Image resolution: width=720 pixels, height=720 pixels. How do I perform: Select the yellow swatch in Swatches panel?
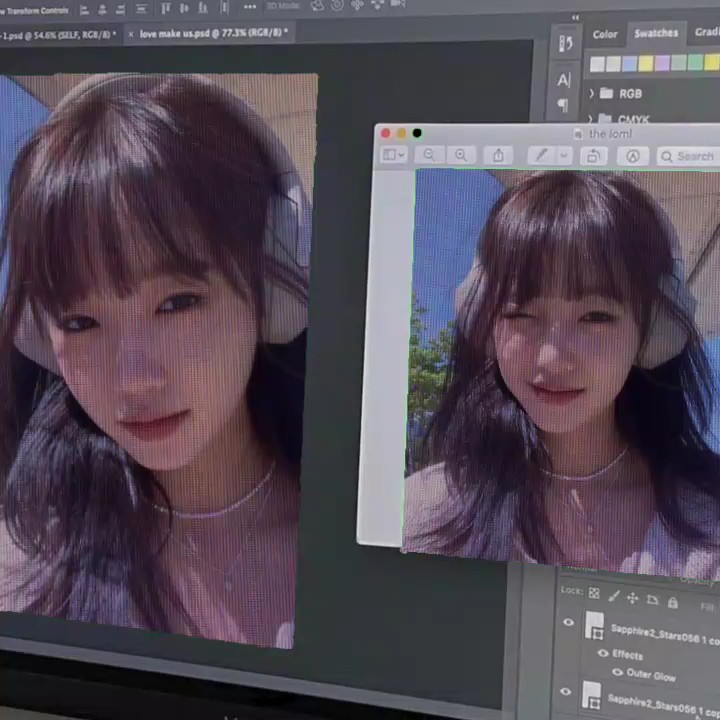[646, 64]
